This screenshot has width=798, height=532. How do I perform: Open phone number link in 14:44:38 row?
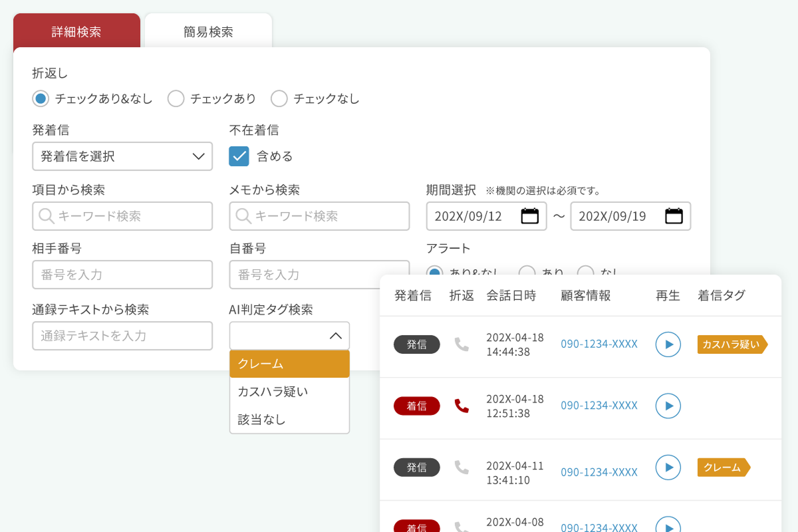click(x=598, y=344)
